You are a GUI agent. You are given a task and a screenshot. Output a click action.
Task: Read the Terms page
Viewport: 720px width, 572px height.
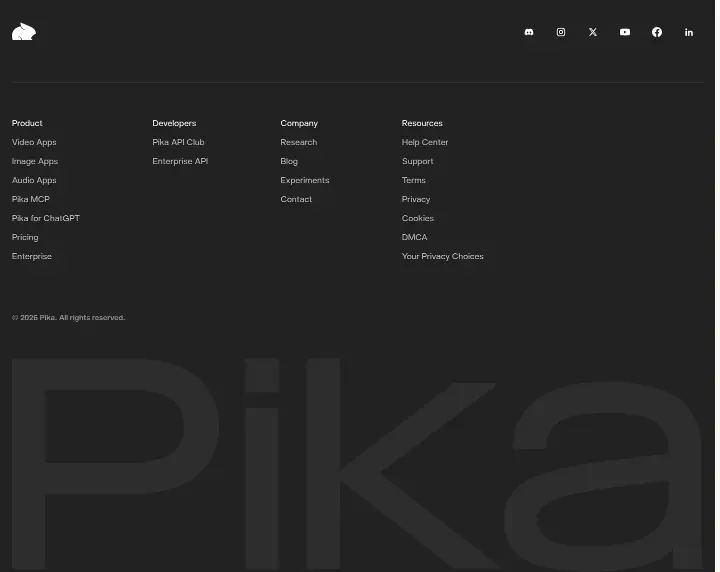click(x=414, y=180)
